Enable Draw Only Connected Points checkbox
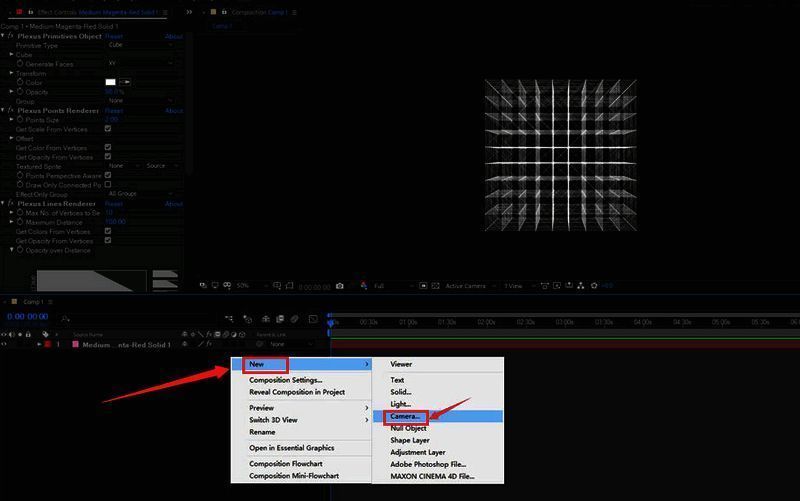This screenshot has height=501, width=800. 108,185
